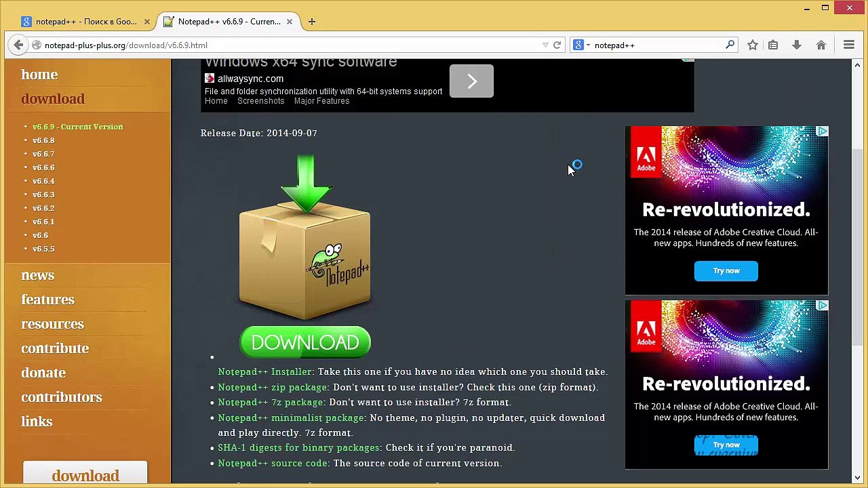Screen dimensions: 868x488
Task: Open the resources sidebar menu item
Action: 52,324
